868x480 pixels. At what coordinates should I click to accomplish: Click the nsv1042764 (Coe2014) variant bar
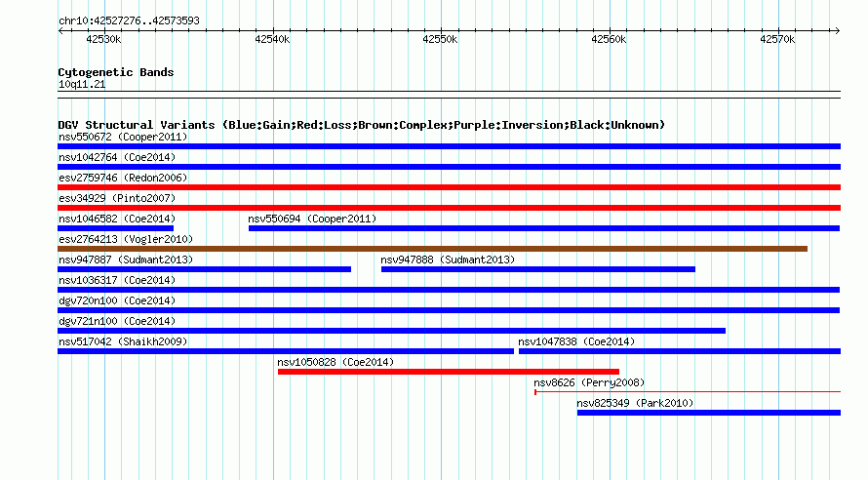tap(449, 167)
